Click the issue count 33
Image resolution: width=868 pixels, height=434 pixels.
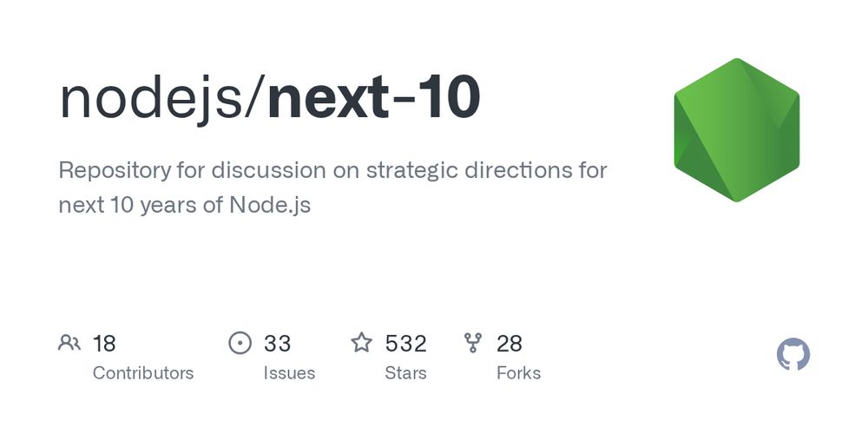(277, 344)
